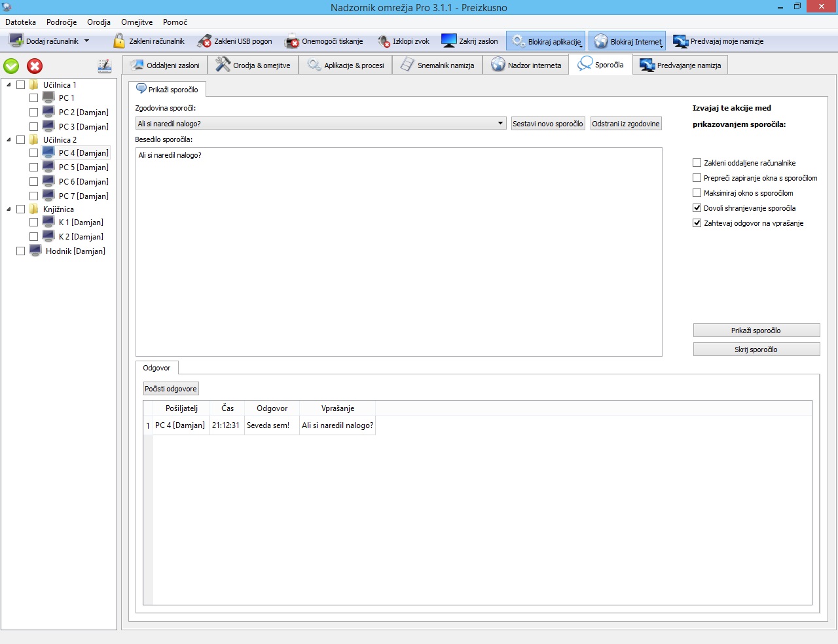This screenshot has width=838, height=644.
Task: Select the Hodnik [Damjan] computer in tree
Action: pyautogui.click(x=75, y=251)
